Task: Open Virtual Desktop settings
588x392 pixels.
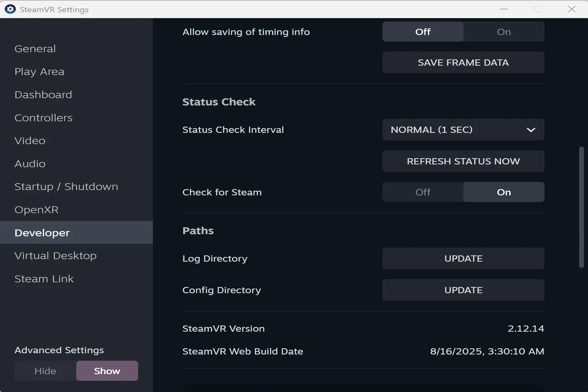Action: click(x=77, y=256)
